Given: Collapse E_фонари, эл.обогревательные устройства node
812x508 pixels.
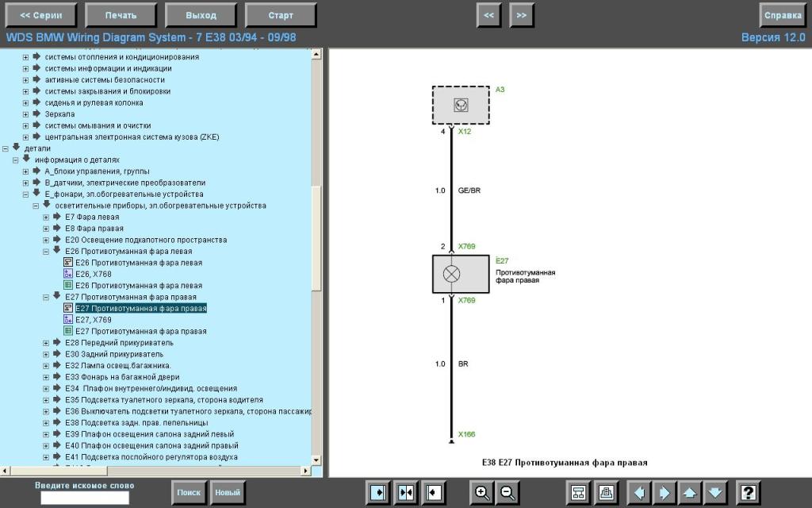Looking at the screenshot, I should [25, 194].
